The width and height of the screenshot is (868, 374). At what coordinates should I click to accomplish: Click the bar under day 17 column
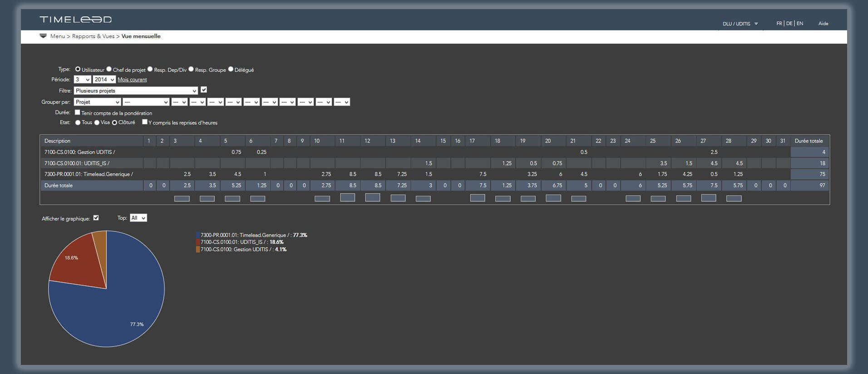478,198
